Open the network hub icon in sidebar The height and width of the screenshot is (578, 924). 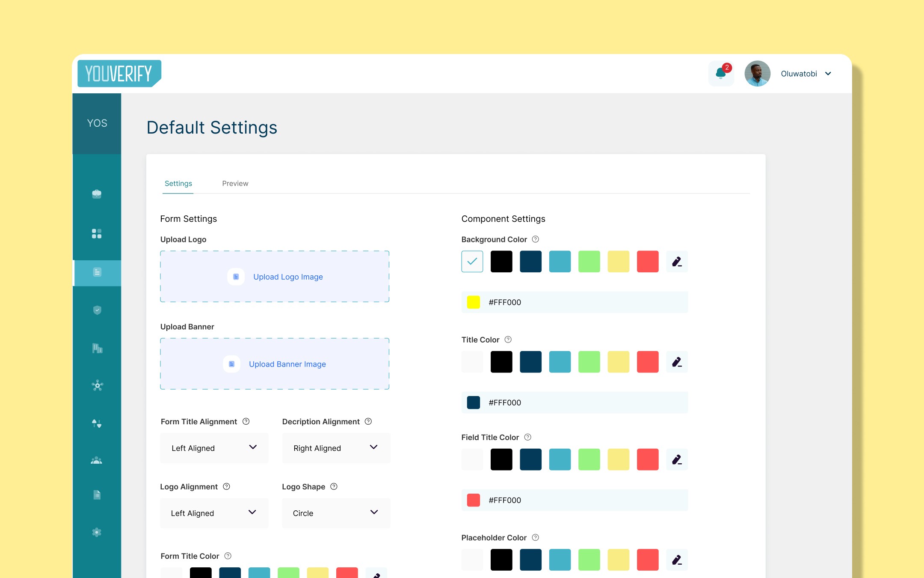97,386
